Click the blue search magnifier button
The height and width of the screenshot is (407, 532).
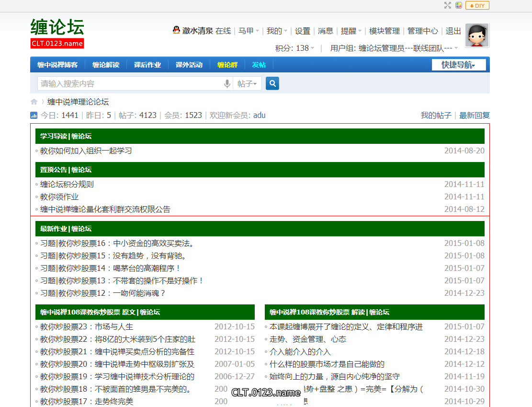coord(272,83)
